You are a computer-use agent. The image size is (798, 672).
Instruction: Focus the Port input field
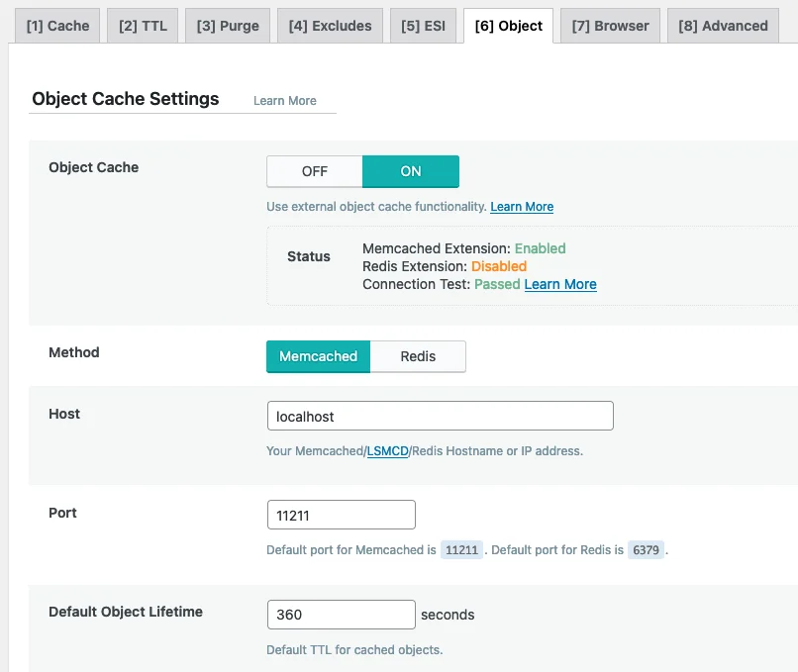click(341, 516)
